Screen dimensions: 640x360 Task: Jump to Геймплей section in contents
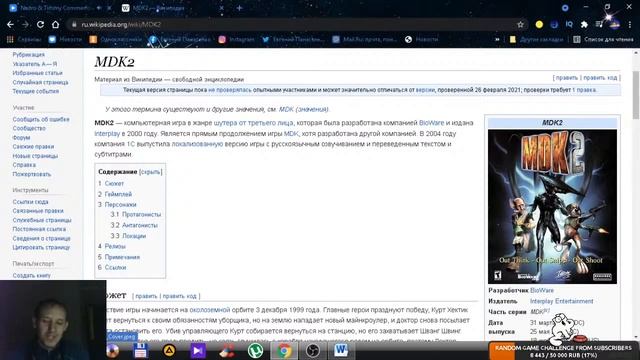pyautogui.click(x=118, y=194)
